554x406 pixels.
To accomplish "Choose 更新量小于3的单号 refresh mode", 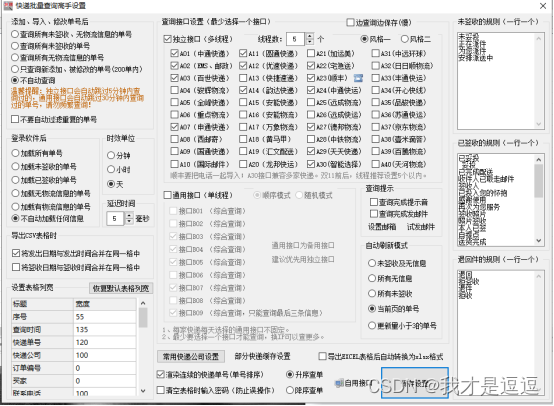I will [x=372, y=325].
